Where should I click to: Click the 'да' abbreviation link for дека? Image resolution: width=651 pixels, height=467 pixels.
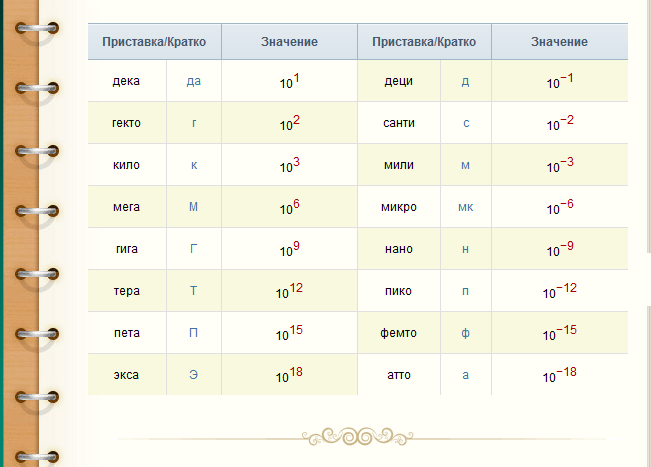click(x=194, y=81)
